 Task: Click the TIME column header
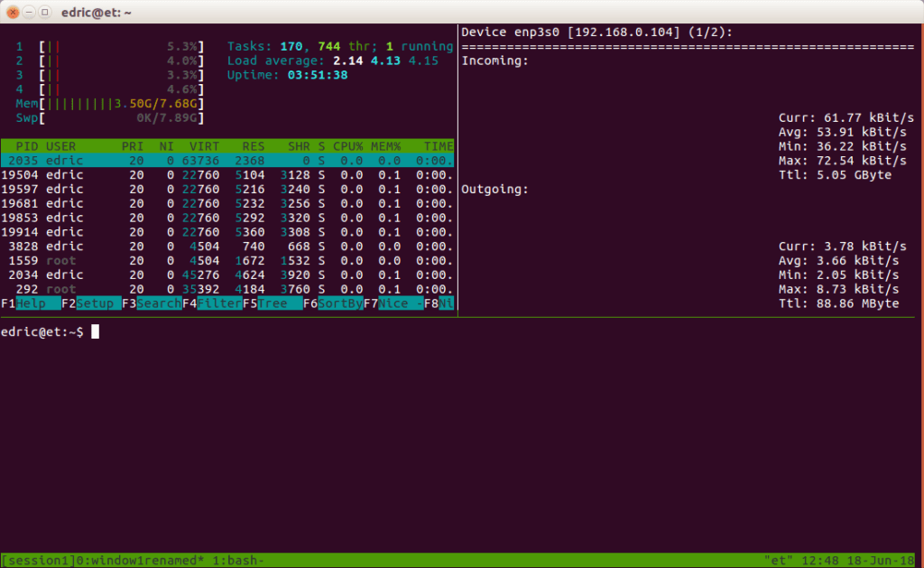[x=439, y=146]
